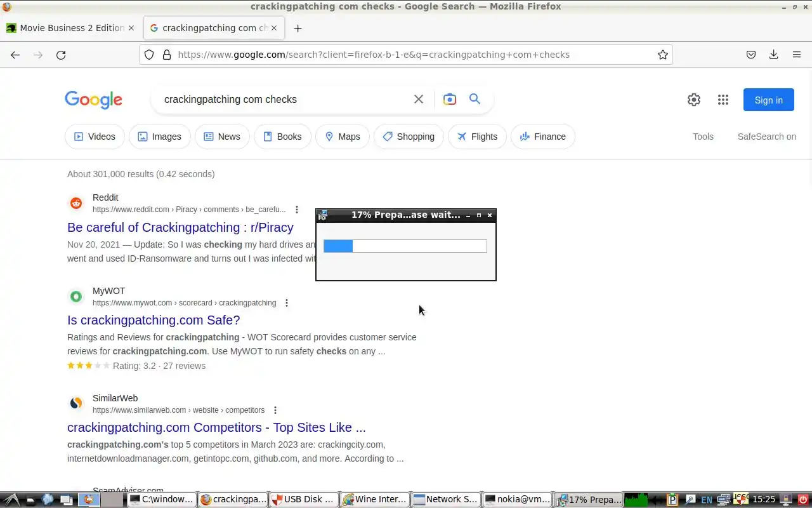Filter results by Videos
This screenshot has width=812, height=508.
tap(95, 137)
